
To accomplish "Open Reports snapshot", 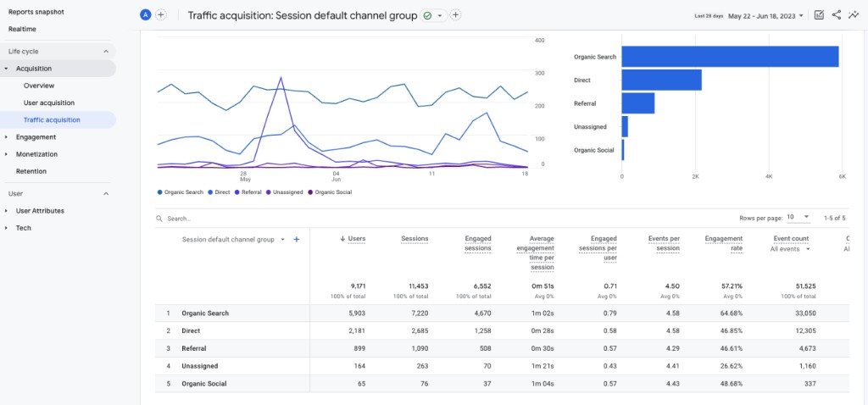I will click(x=36, y=12).
